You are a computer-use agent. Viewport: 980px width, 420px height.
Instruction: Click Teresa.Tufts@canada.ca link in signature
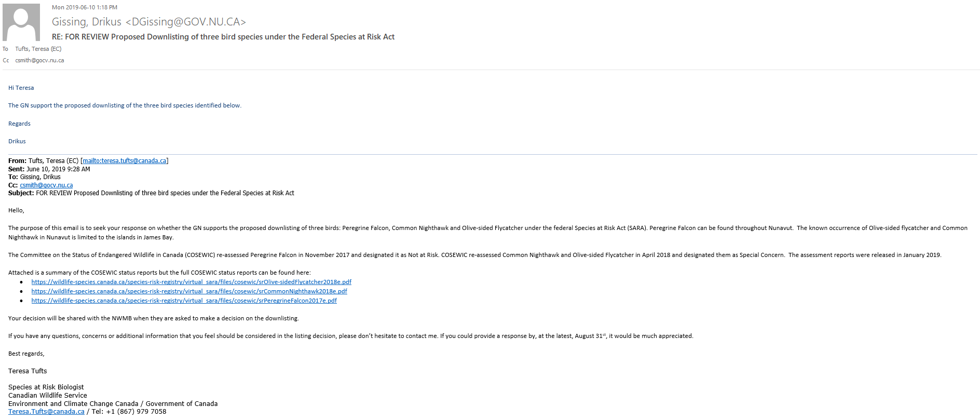(x=46, y=412)
